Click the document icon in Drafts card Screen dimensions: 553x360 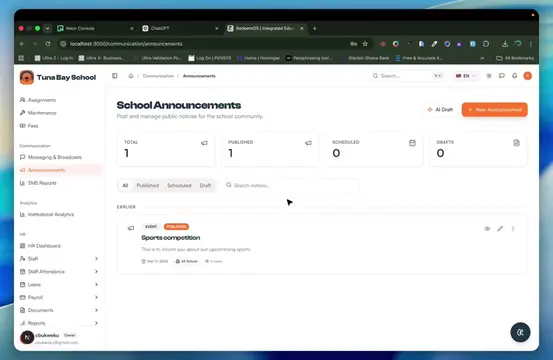[x=516, y=143]
